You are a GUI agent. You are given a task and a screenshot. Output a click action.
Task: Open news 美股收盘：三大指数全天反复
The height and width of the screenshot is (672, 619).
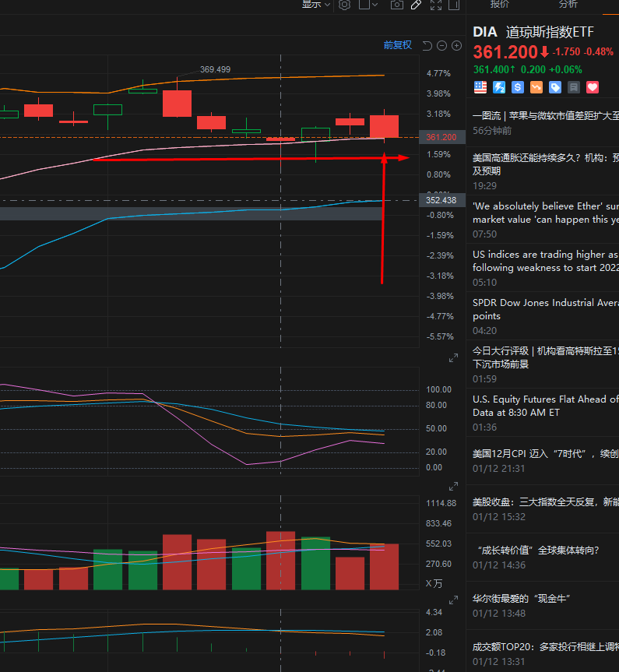(x=543, y=509)
